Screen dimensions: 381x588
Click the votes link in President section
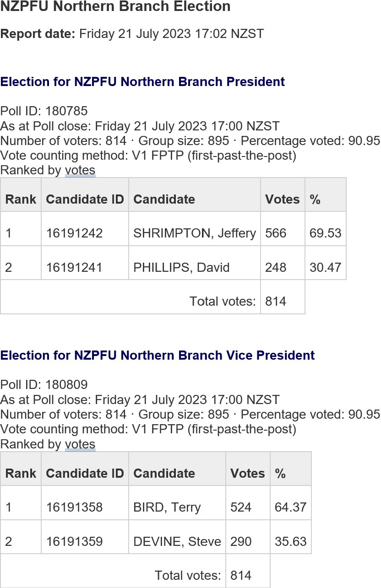(x=80, y=170)
